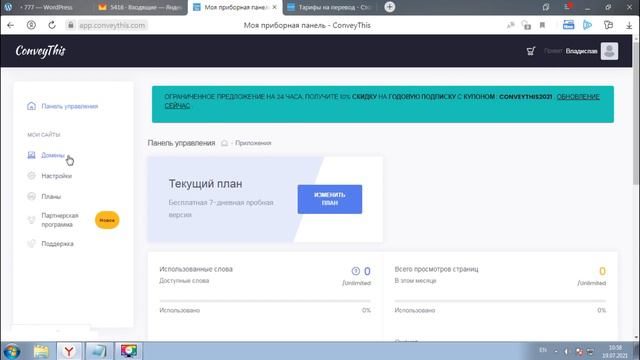Click the Использованные слова progress bar
640x360 pixels.
265,301
